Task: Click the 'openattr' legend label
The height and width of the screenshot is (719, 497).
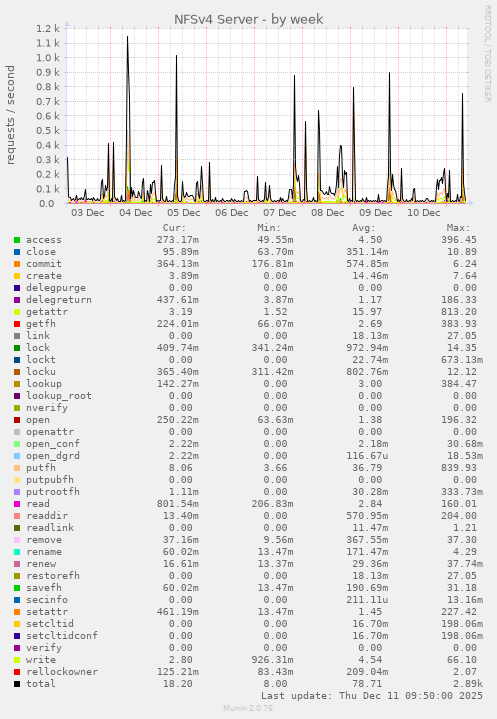Action: pos(50,432)
